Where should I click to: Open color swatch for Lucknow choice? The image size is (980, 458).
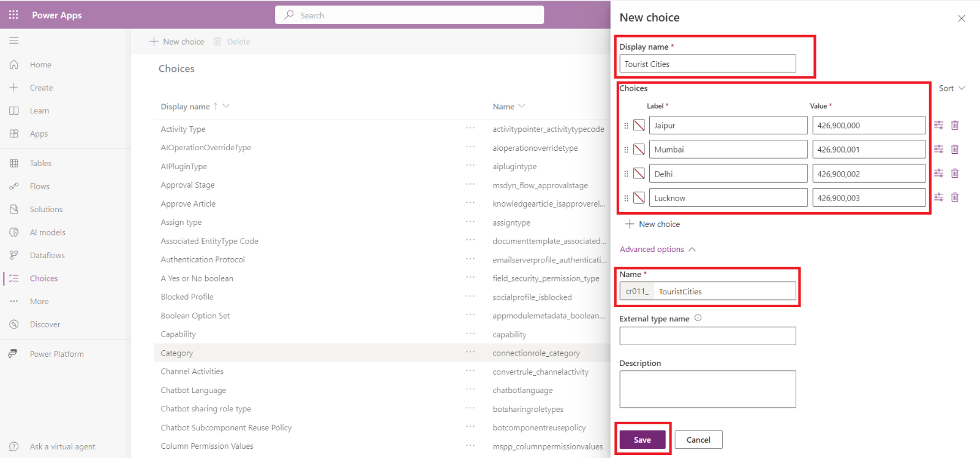tap(639, 198)
